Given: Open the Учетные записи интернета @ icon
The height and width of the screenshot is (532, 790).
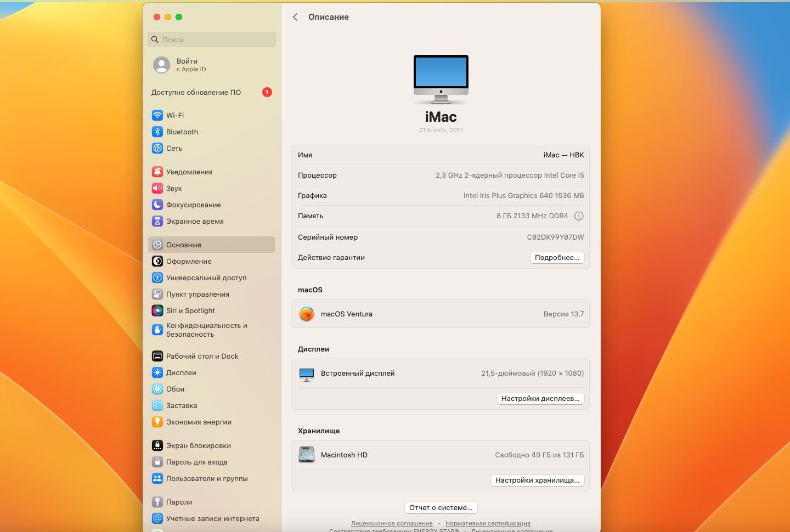Looking at the screenshot, I should tap(157, 518).
